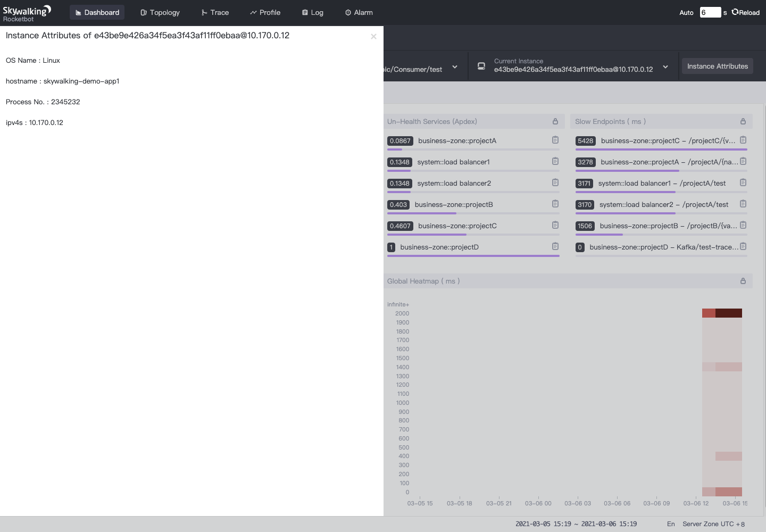Change Server Zone UTC +8 setting

[713, 524]
